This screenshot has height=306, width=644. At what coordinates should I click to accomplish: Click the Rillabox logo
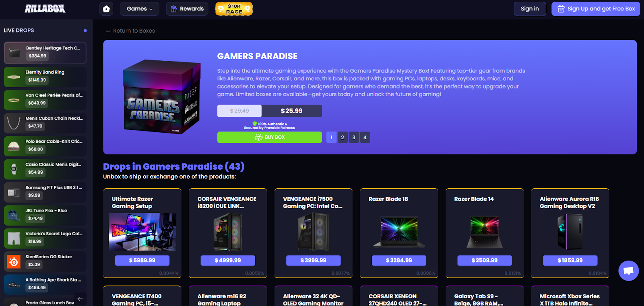tap(45, 8)
